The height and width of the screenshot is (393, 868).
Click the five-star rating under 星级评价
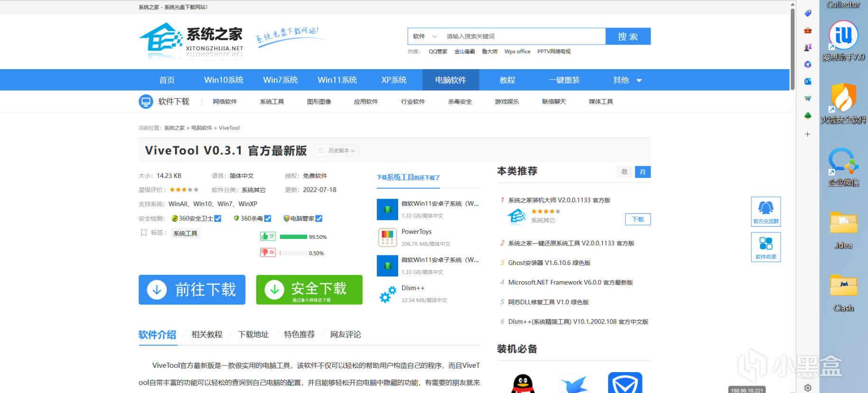click(x=184, y=190)
